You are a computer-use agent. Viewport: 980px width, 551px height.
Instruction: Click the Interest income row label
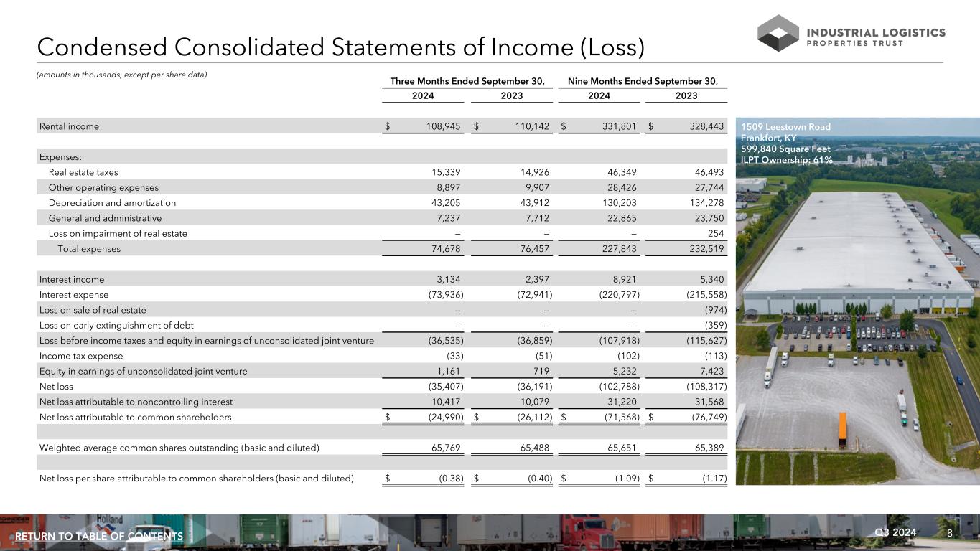pos(72,279)
